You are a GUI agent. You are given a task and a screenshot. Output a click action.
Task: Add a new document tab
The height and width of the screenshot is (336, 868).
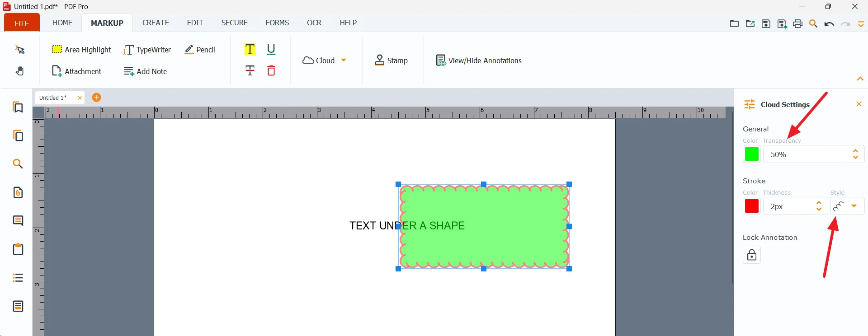[x=96, y=98]
